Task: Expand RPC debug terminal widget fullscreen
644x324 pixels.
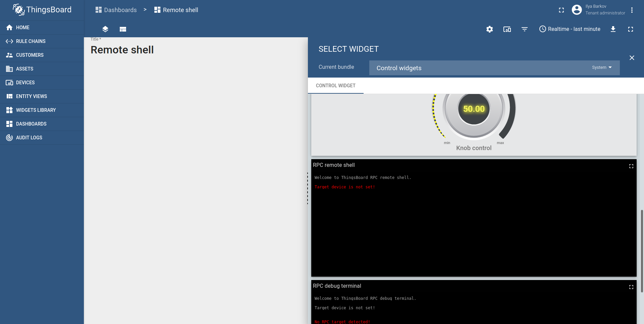Action: (x=631, y=287)
